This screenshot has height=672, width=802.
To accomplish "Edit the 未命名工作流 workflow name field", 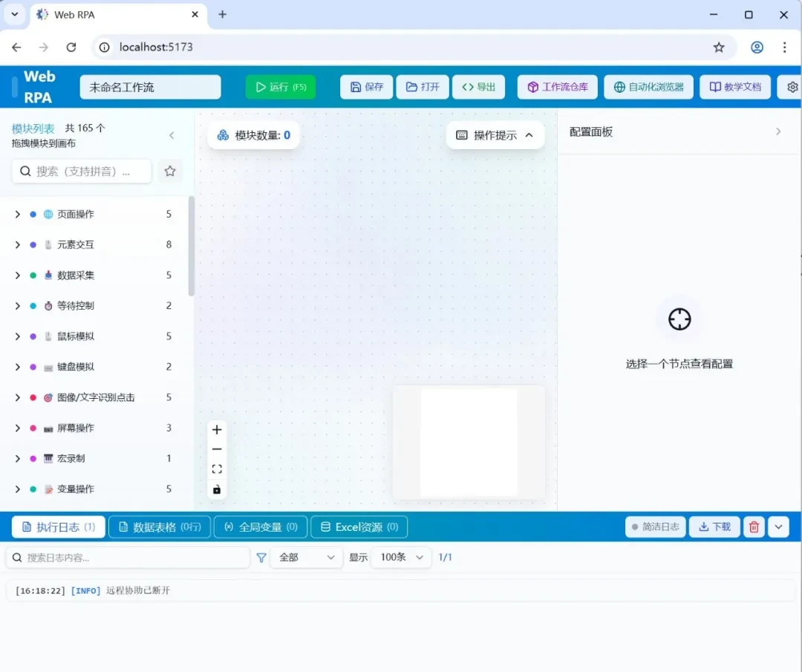I will (x=150, y=87).
